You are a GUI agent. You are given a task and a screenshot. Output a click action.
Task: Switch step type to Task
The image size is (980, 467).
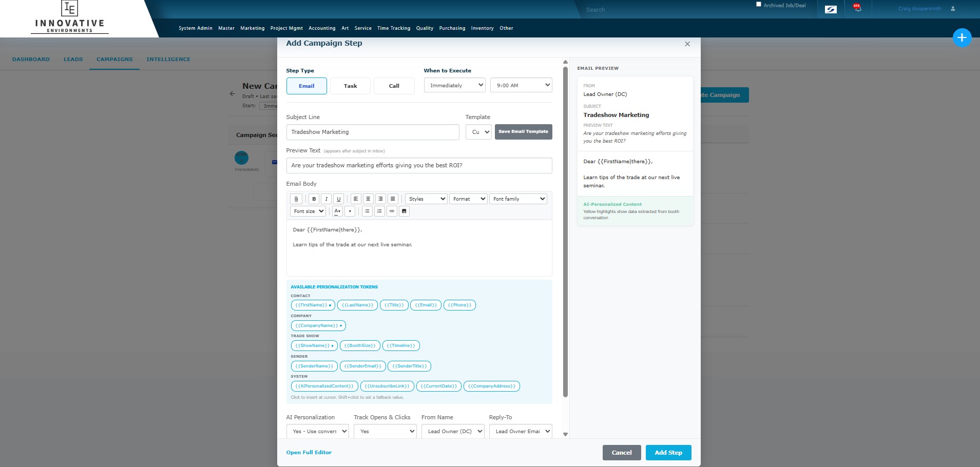pyautogui.click(x=350, y=86)
